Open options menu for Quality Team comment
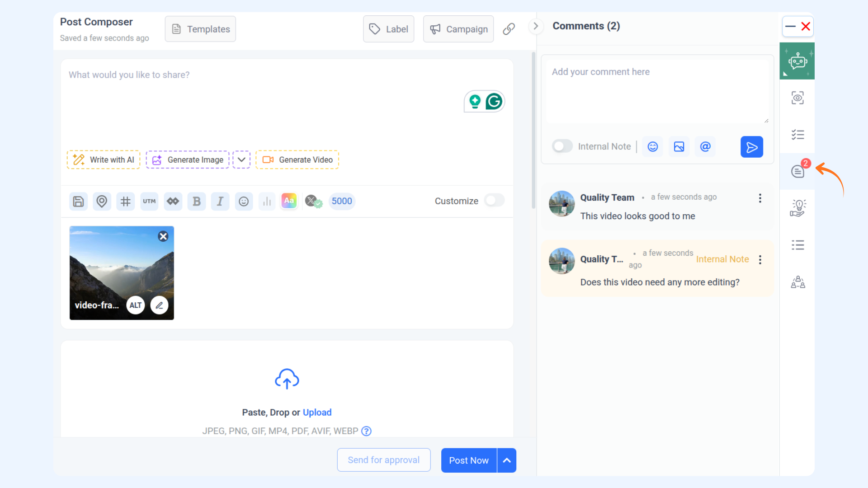The height and width of the screenshot is (488, 868). coord(760,198)
